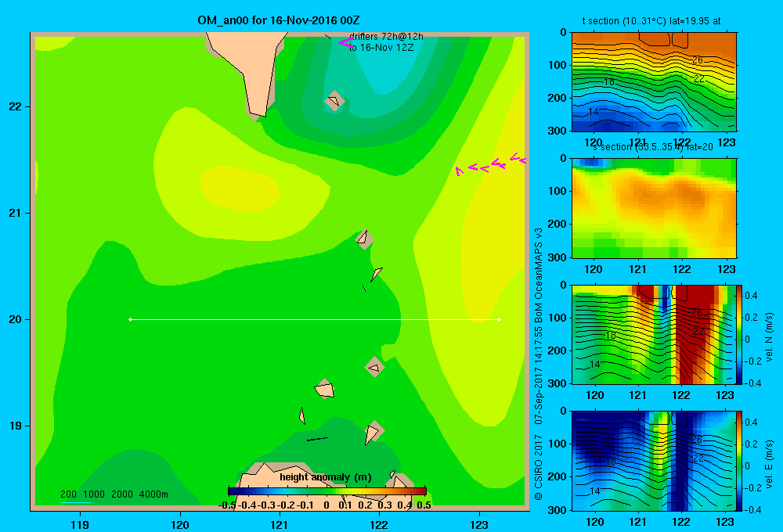
Task: Click latitude label 19 on the main map
Action: (16, 426)
